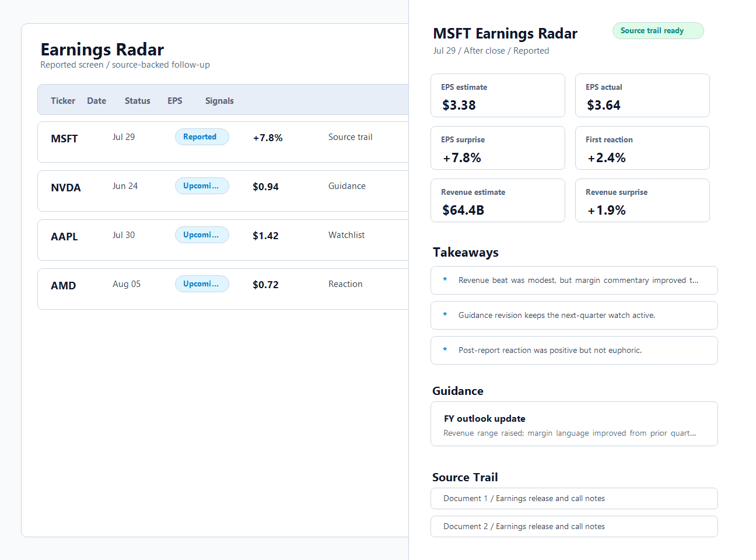Open the MSFT row in the table
Viewport: 756px width, 560px height.
point(223,142)
